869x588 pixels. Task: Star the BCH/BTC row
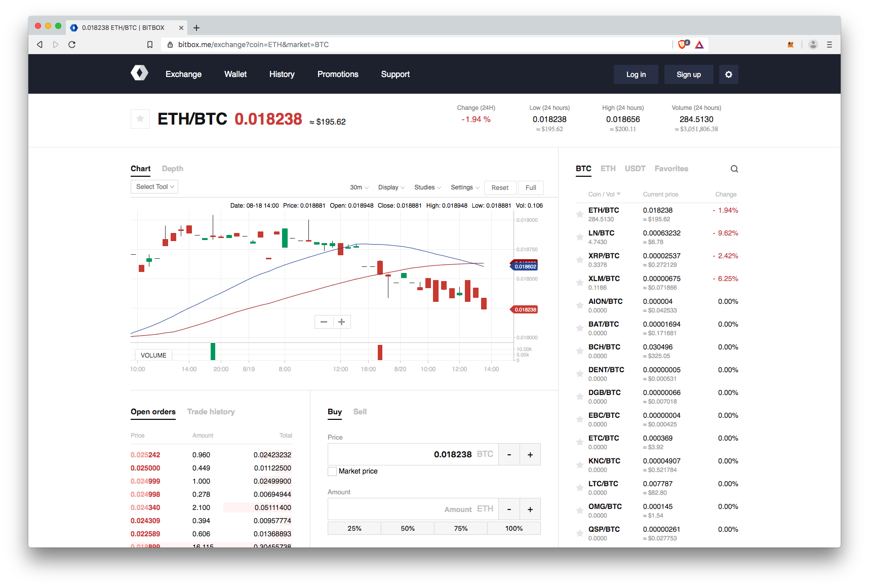click(x=580, y=351)
